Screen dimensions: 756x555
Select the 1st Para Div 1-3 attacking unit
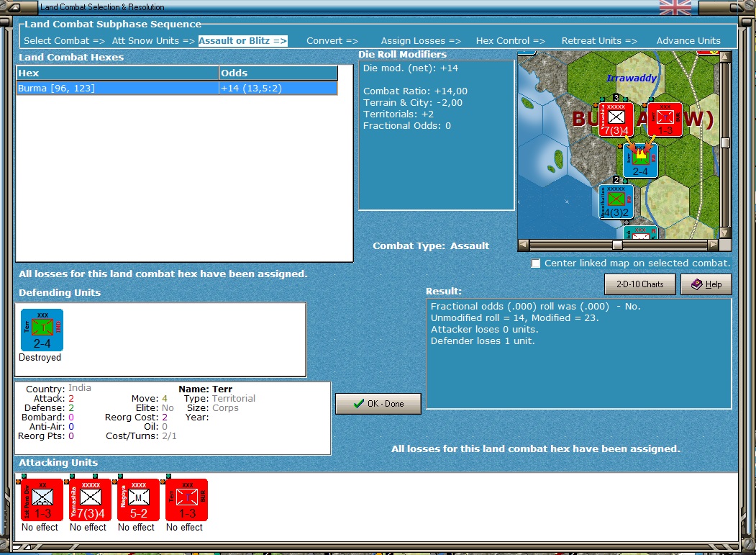coord(42,500)
